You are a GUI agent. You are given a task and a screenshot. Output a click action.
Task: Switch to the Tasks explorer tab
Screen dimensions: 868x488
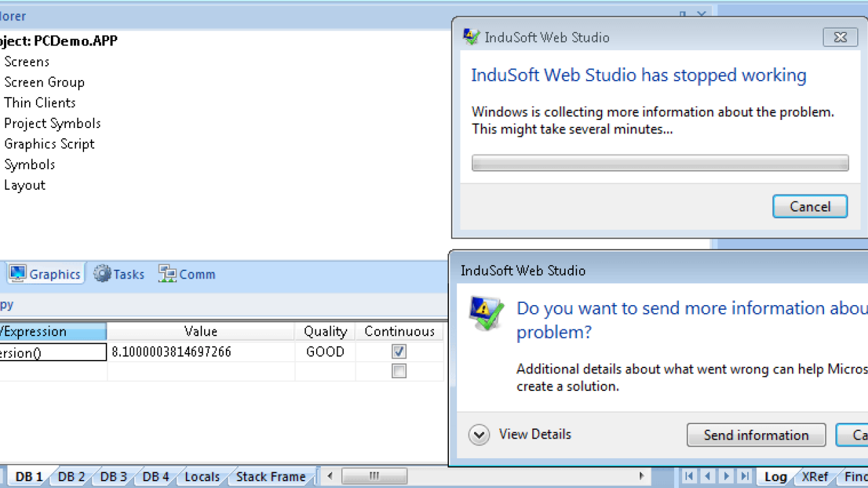click(119, 274)
